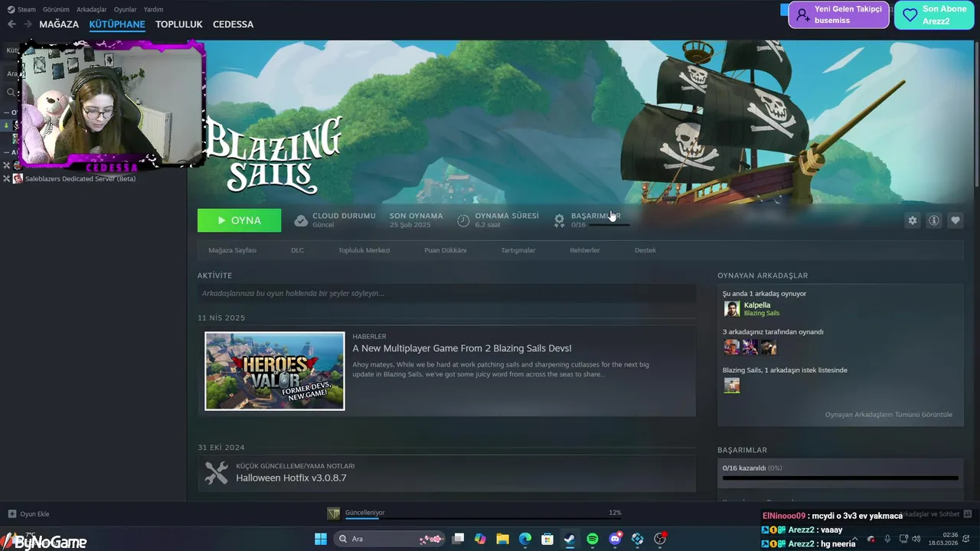This screenshot has height=551, width=980.
Task: Open the Steam menu
Action: 21,9
